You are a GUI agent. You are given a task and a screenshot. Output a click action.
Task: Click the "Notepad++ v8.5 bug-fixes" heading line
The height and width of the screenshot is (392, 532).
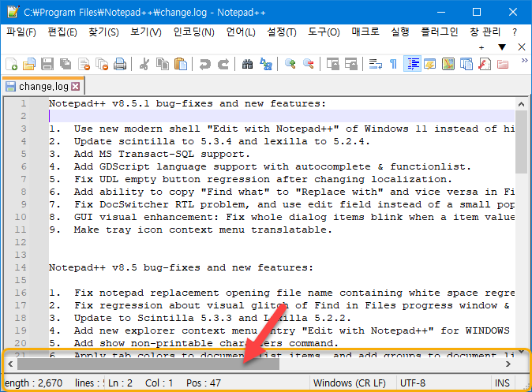pos(181,267)
